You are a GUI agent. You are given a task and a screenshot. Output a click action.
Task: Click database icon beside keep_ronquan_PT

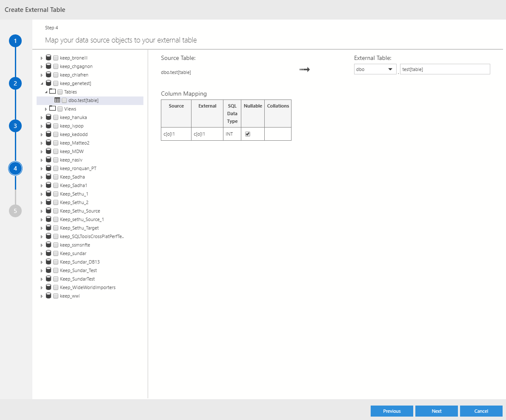(49, 168)
